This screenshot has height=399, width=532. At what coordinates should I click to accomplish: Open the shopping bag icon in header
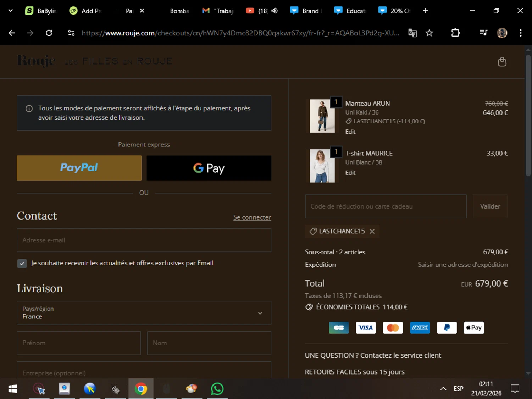[x=502, y=62]
